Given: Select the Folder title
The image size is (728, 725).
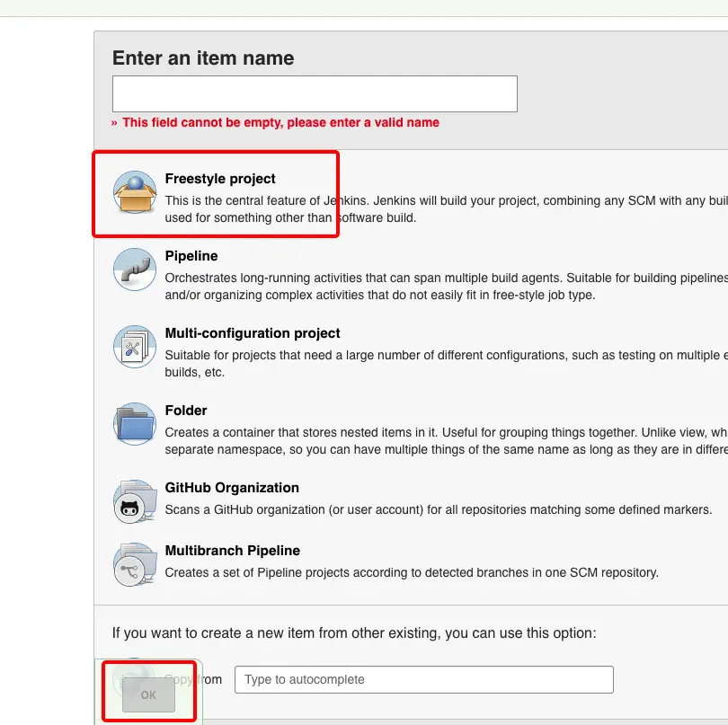Looking at the screenshot, I should pos(186,411).
